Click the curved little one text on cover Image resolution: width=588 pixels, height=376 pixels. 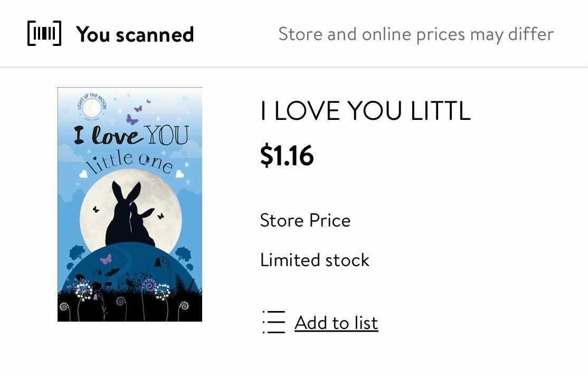(x=129, y=162)
